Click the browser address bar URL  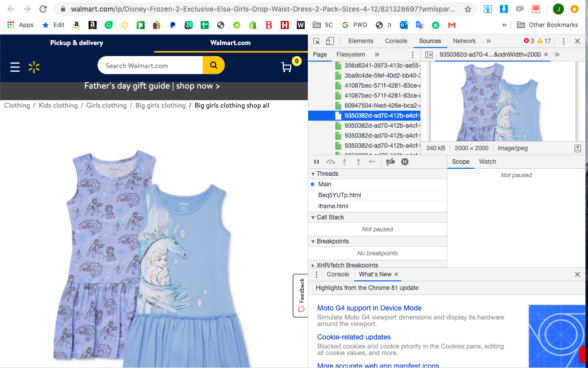(x=263, y=9)
